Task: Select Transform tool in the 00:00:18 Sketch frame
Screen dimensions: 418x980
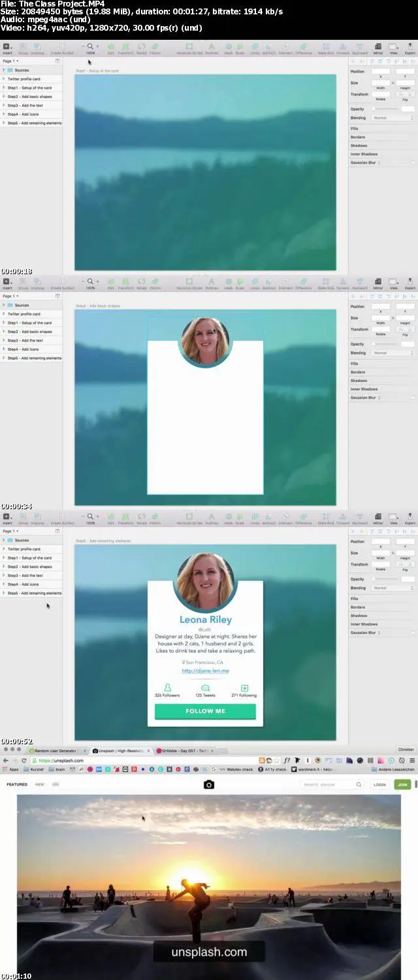Action: click(x=125, y=47)
